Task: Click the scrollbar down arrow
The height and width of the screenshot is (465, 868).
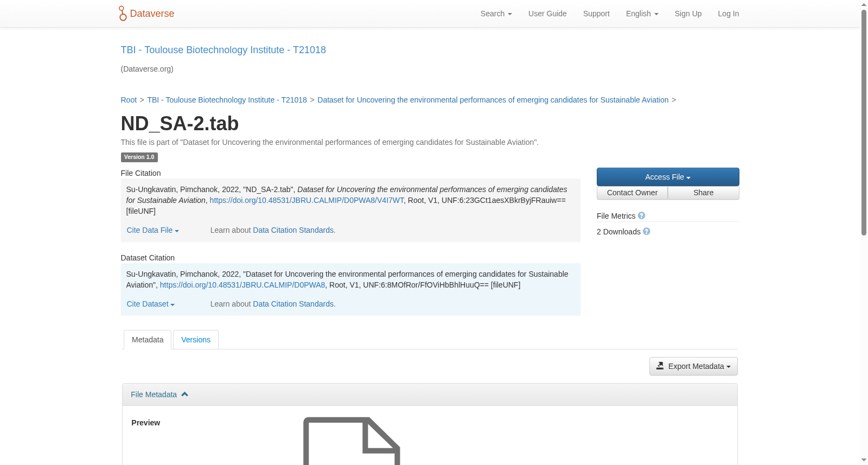Action: [x=864, y=460]
